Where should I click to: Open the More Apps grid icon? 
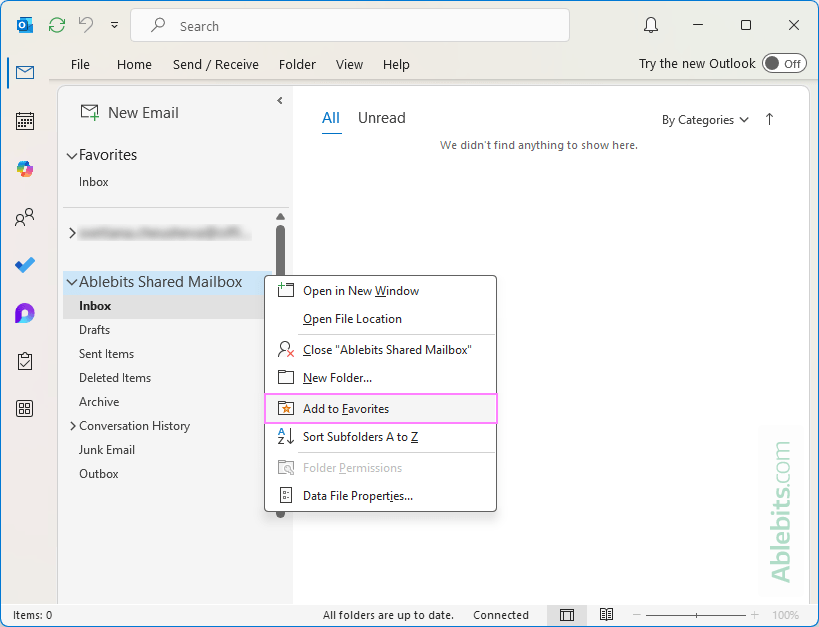click(x=25, y=409)
